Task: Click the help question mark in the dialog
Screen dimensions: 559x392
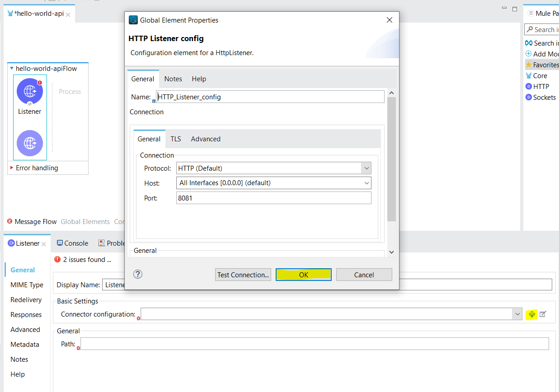Action: (138, 274)
